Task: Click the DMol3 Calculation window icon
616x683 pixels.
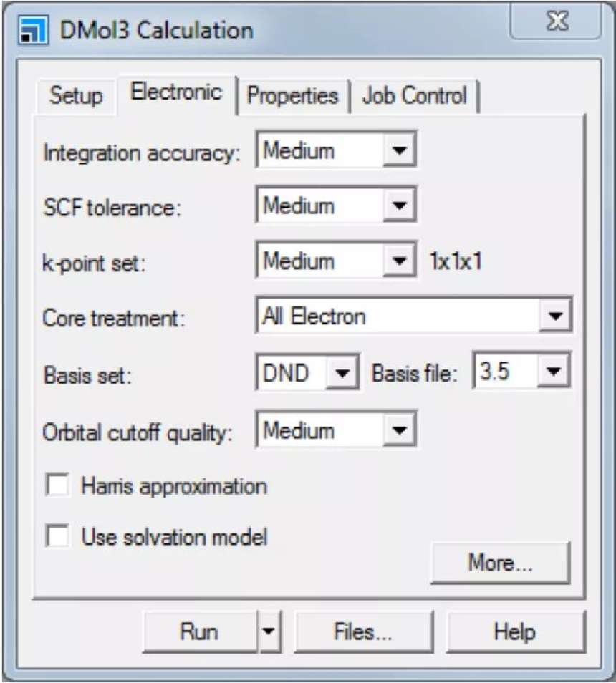Action: click(29, 31)
